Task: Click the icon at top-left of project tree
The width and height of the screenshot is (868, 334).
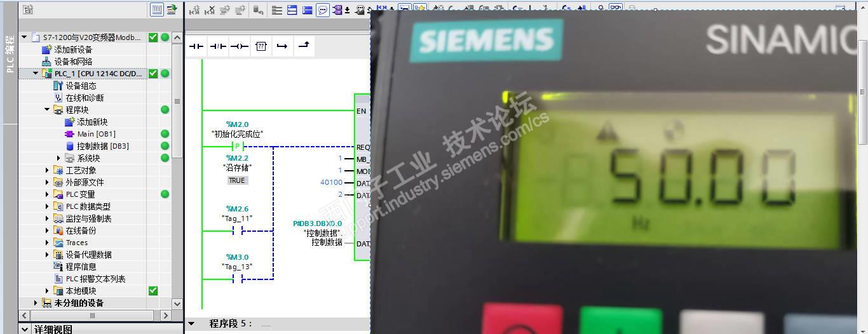Action: (27, 10)
